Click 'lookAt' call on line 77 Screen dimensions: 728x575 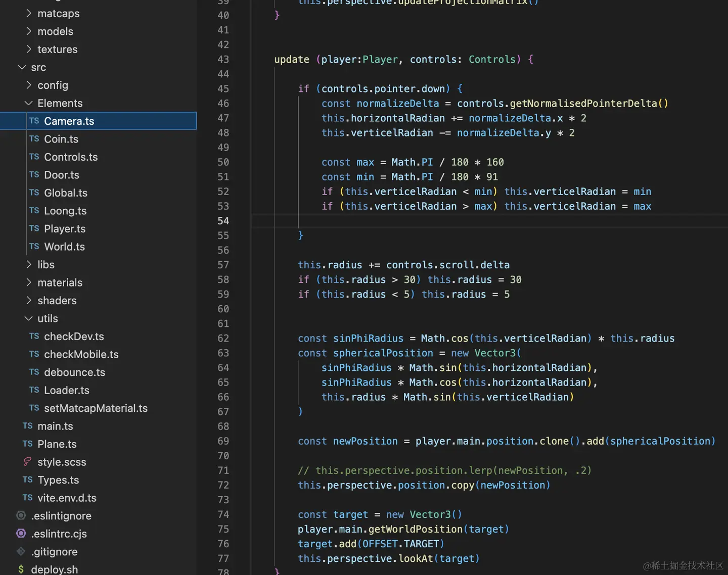point(416,558)
